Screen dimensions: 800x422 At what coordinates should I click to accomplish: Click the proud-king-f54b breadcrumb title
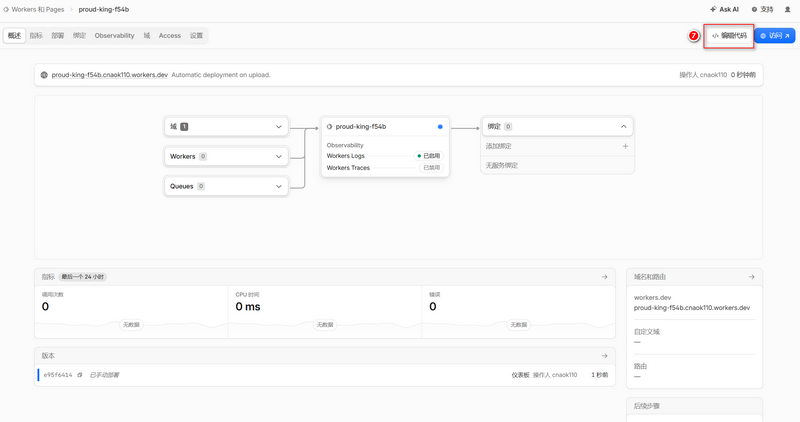pos(104,9)
